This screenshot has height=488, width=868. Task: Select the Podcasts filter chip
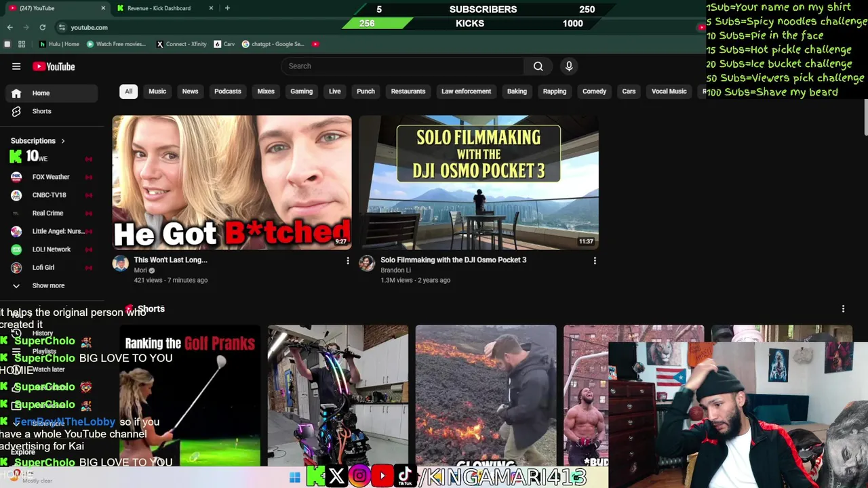tap(228, 91)
